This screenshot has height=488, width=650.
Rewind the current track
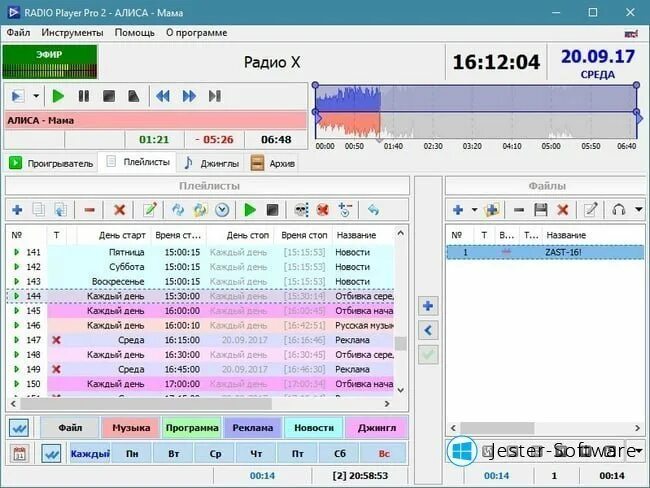click(163, 97)
